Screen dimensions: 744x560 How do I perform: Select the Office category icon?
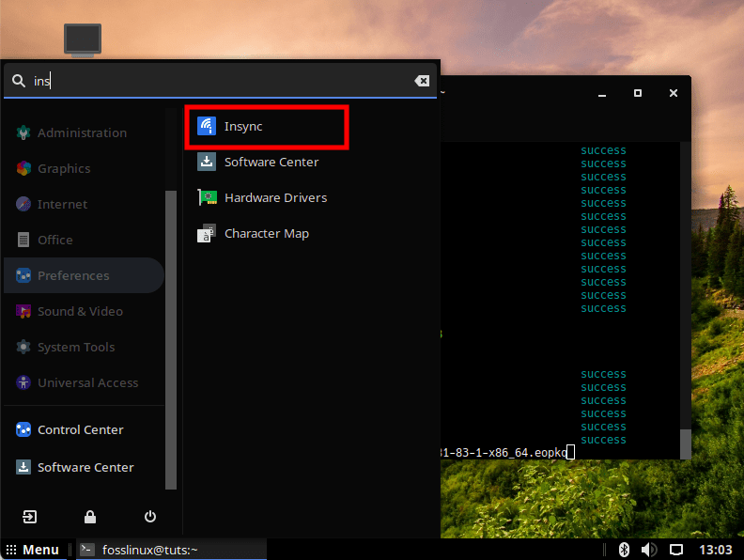click(23, 240)
